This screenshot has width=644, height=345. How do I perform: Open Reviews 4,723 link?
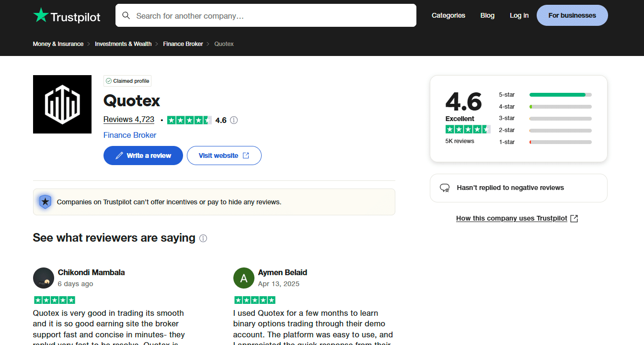[x=129, y=120]
